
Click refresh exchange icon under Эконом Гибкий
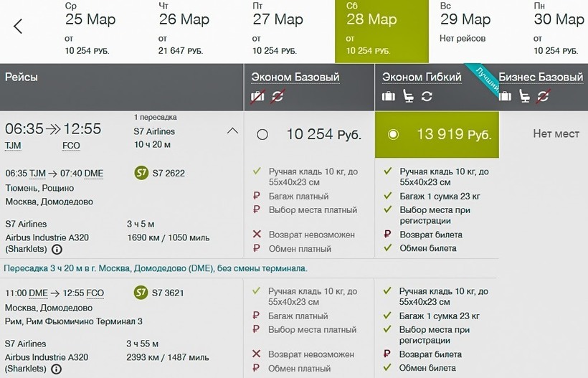pyautogui.click(x=427, y=97)
